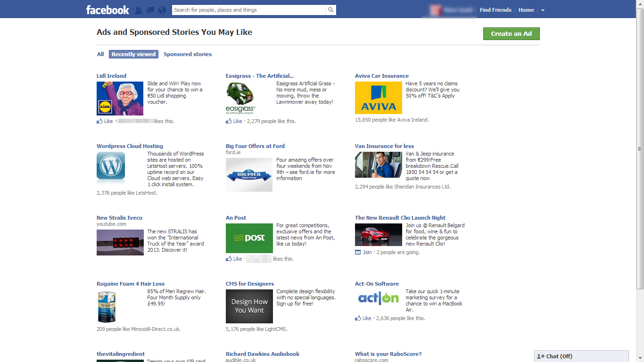Open the messages icon in header
This screenshot has width=644, height=362.
[150, 10]
